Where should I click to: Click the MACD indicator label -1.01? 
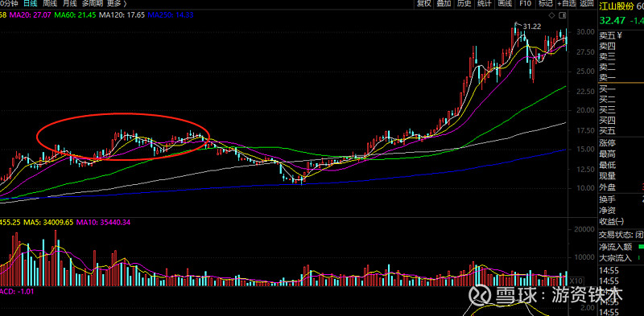(x=17, y=291)
